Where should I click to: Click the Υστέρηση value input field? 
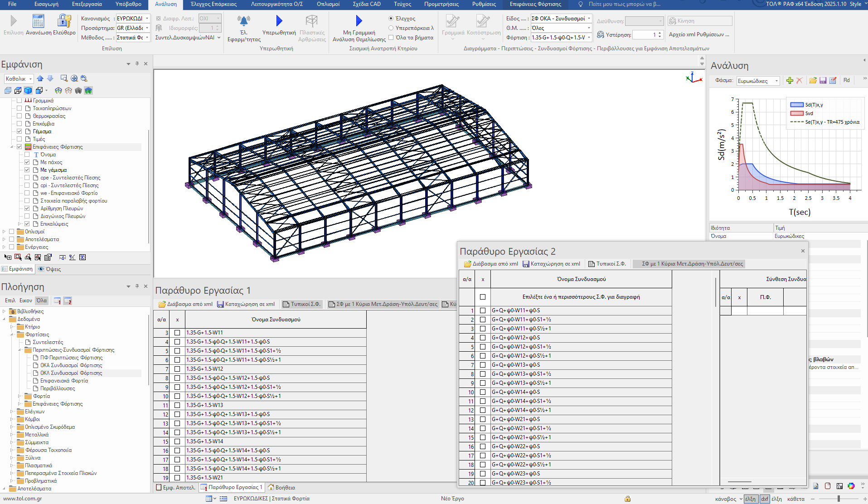pyautogui.click(x=645, y=35)
